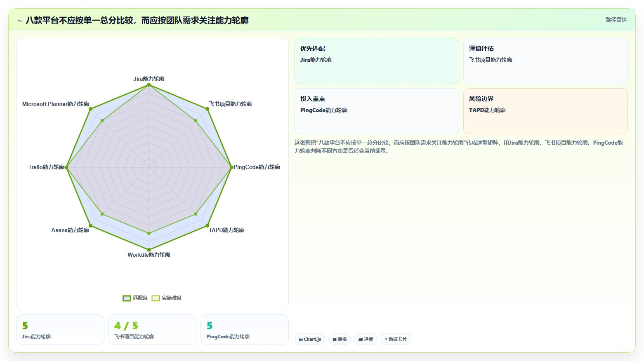
Task: Open the 优先匹配 card
Action: coord(377,61)
